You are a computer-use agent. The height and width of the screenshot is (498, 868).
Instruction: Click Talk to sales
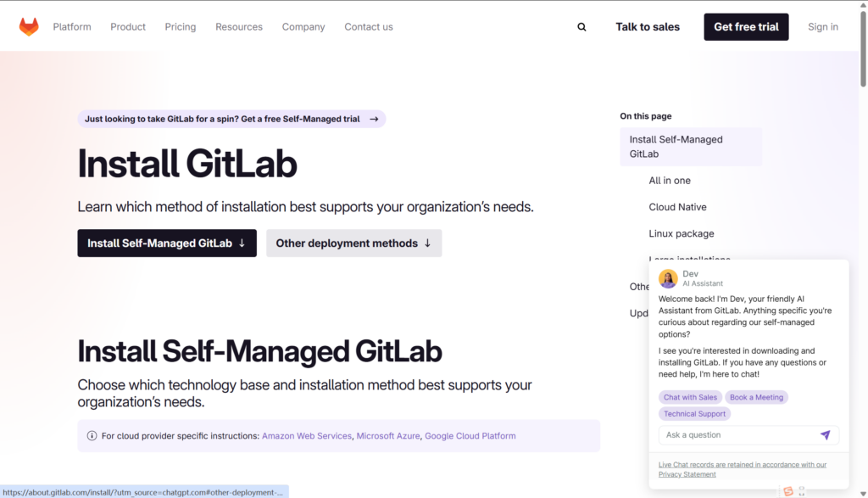click(648, 27)
